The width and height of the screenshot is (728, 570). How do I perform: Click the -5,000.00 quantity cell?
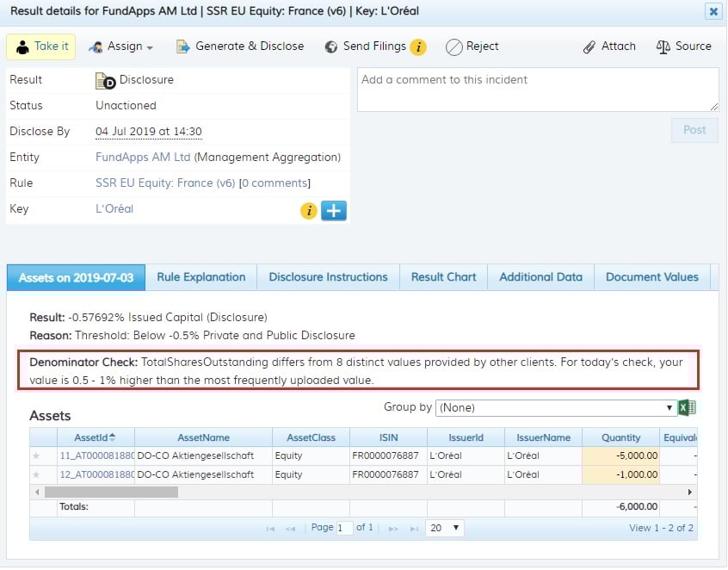(620, 455)
